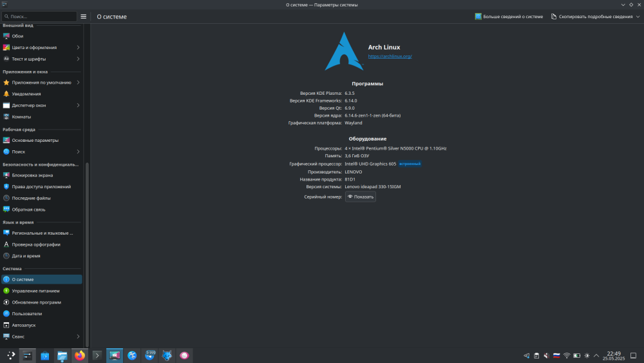Open the Dolphin file manager in taskbar
The width and height of the screenshot is (644, 363).
[62, 356]
